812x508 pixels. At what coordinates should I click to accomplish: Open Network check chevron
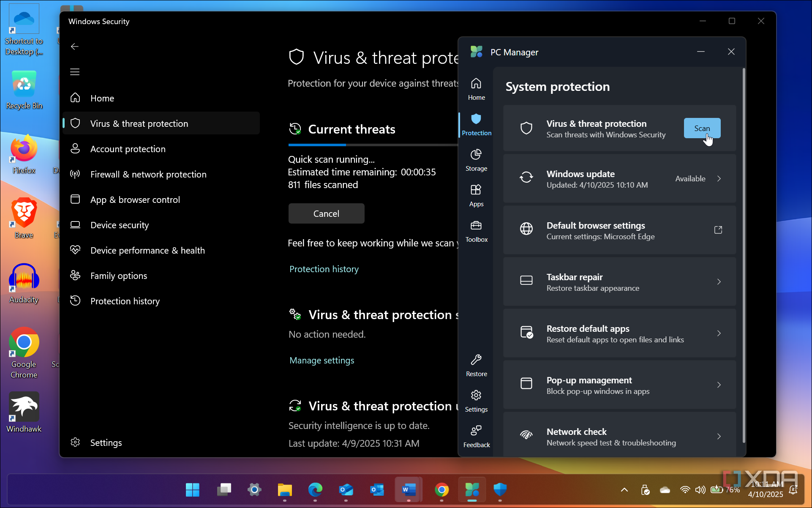[x=719, y=437]
